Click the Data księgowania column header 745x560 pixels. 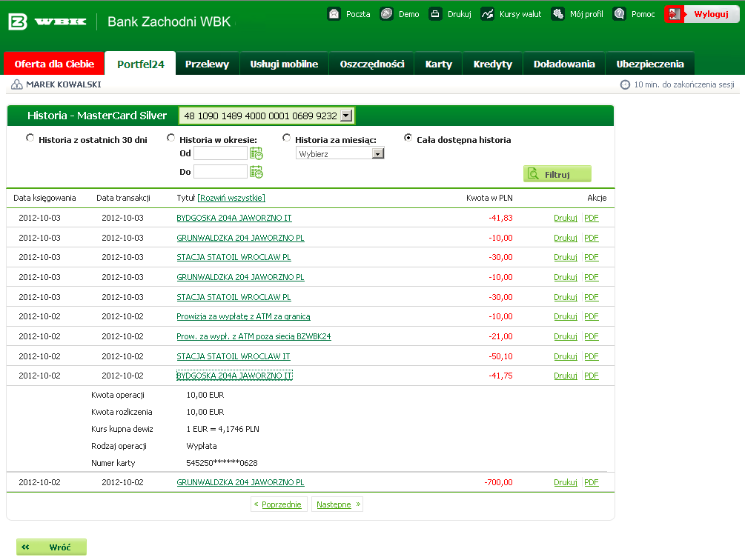[44, 198]
